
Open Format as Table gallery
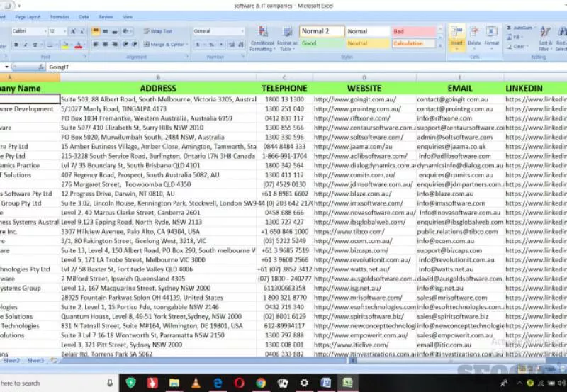tap(288, 38)
